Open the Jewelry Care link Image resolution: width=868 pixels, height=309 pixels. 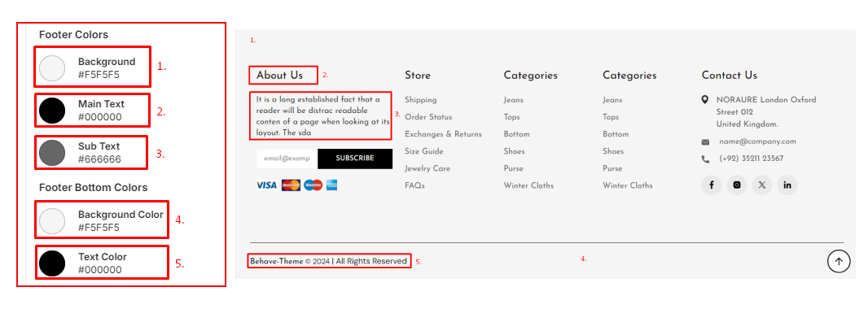(427, 168)
